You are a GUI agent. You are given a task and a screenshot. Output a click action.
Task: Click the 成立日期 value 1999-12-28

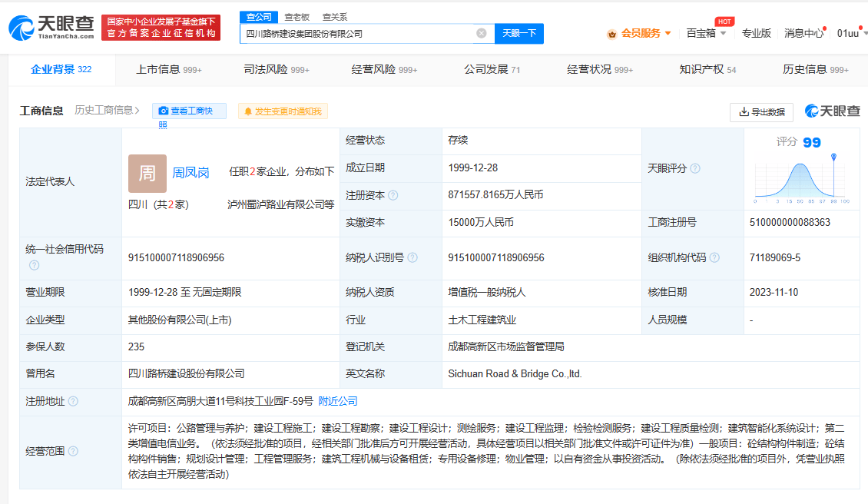click(x=473, y=167)
